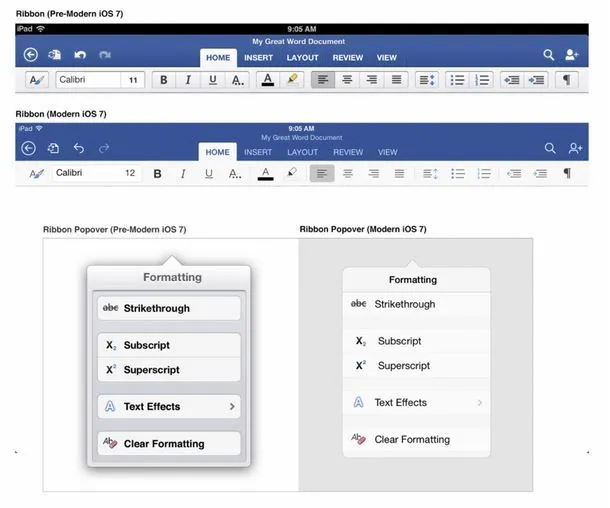The height and width of the screenshot is (508, 610).
Task: Open file icon in Pre-Modern ribbon
Action: point(54,55)
